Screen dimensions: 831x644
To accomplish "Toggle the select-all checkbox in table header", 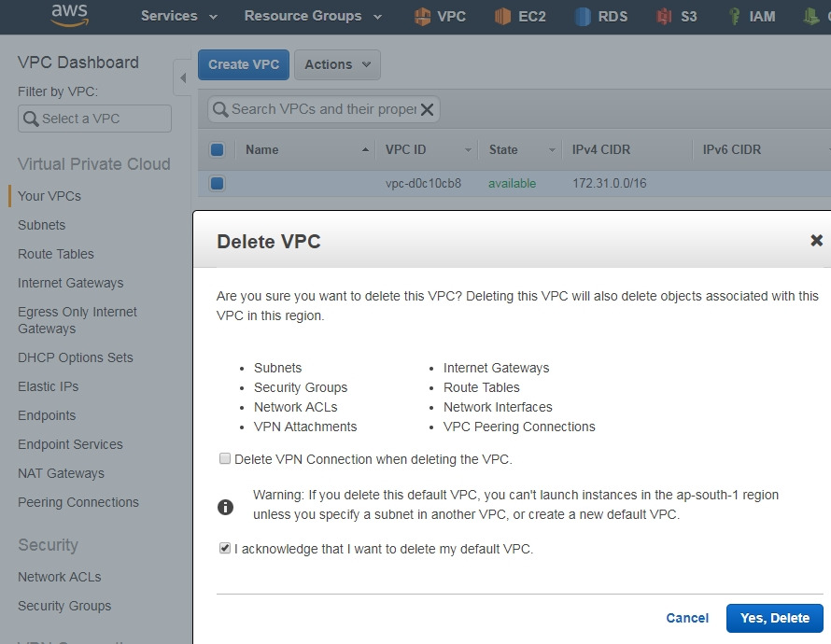I will pos(217,150).
